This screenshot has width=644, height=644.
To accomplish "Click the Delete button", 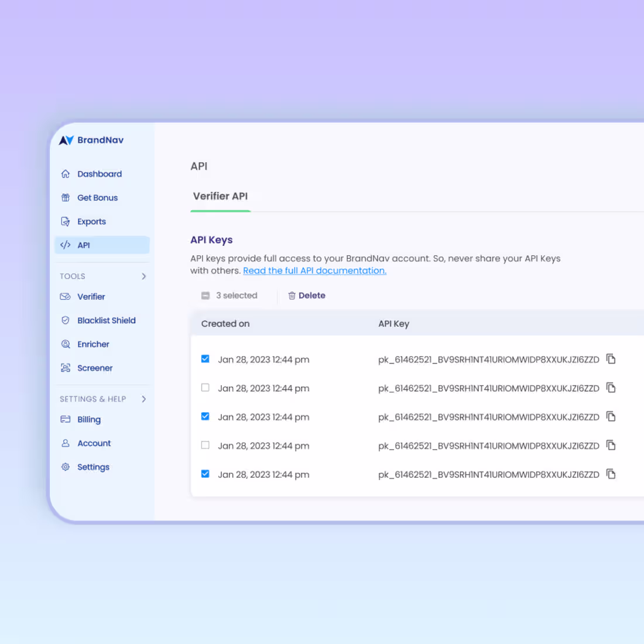I will pyautogui.click(x=307, y=296).
